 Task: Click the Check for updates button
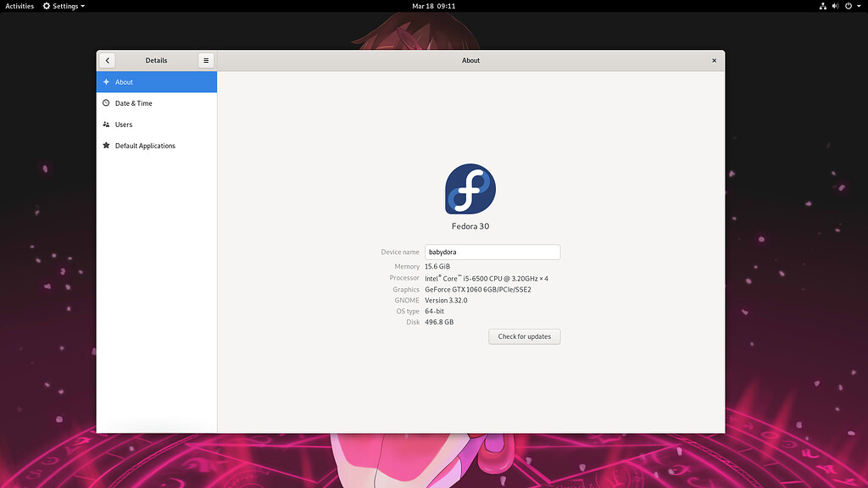pos(524,336)
